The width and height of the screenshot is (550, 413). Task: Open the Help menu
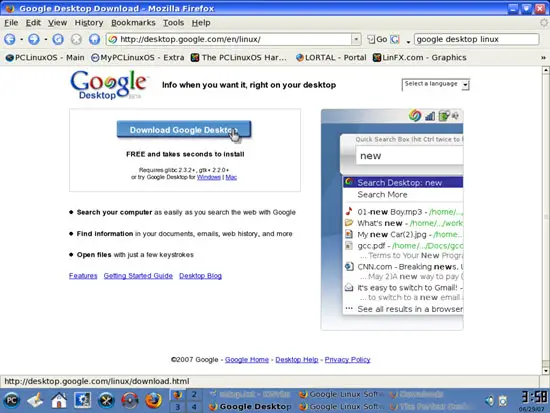[x=201, y=23]
